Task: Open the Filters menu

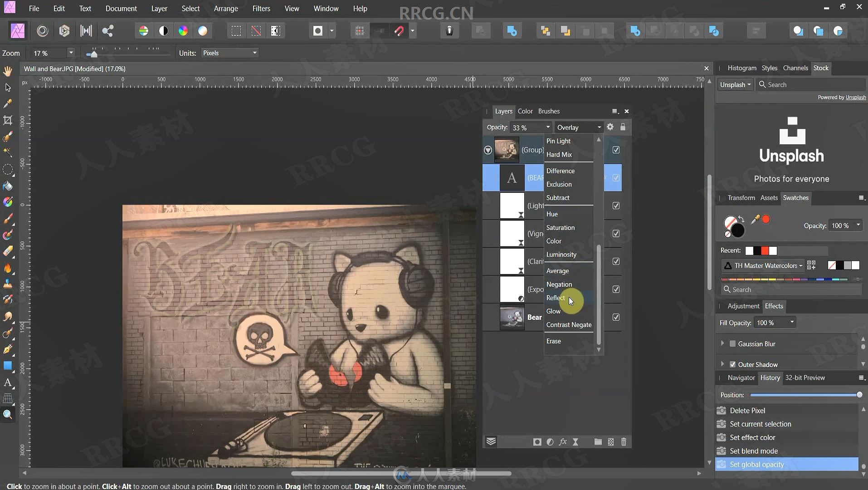Action: [x=261, y=9]
